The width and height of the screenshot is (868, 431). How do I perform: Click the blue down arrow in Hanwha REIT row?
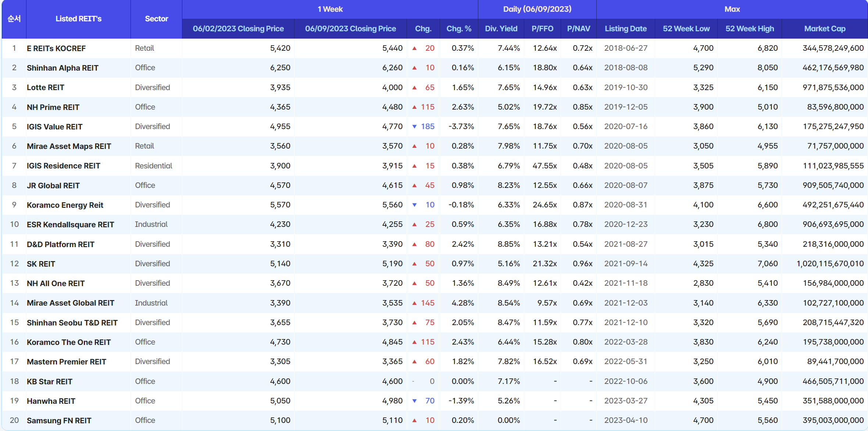click(x=414, y=401)
